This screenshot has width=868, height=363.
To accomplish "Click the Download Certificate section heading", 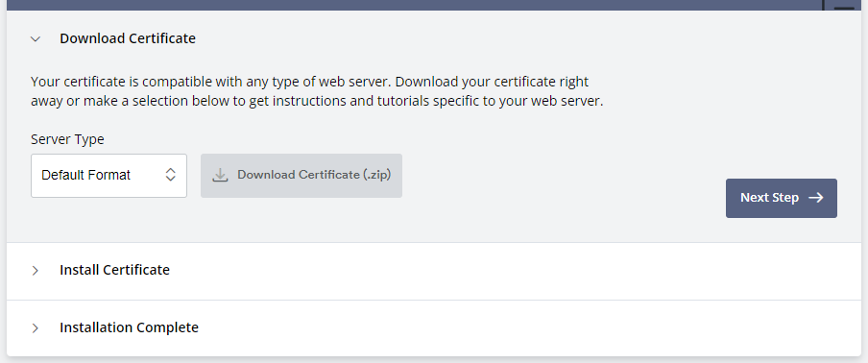I will (x=128, y=38).
